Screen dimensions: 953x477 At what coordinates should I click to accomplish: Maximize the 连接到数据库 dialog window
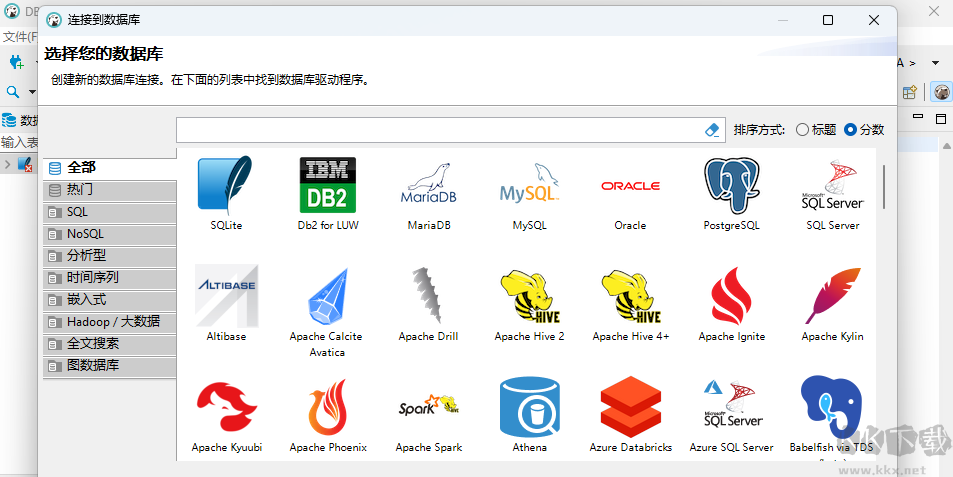tap(828, 20)
